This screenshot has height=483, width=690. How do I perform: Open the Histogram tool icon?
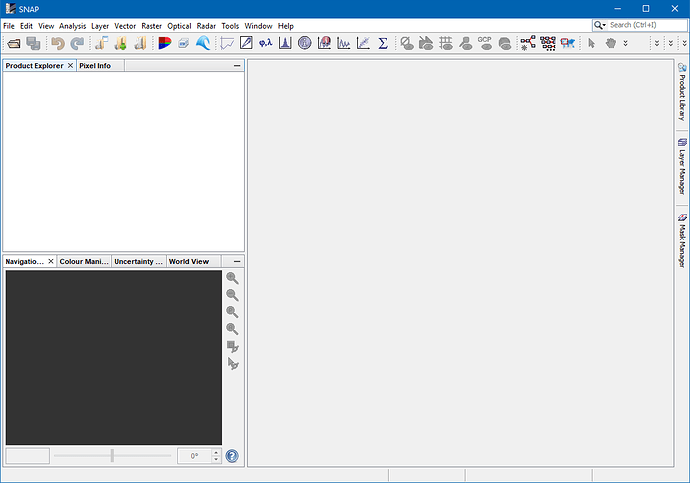pyautogui.click(x=285, y=43)
